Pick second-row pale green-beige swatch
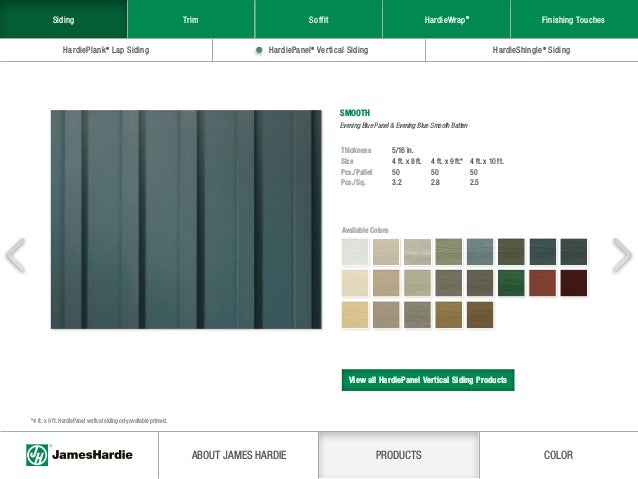The width and height of the screenshot is (638, 479). click(x=417, y=283)
